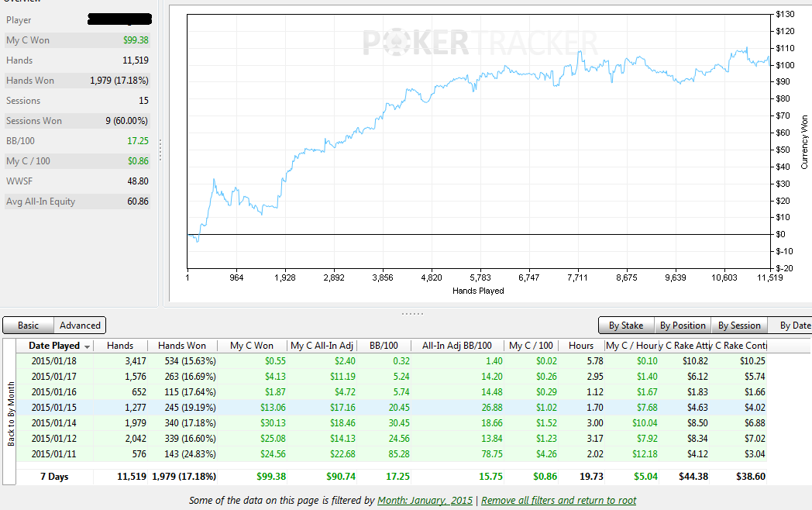Viewport: 812px width, 510px height.
Task: Open the Month: January, 2015 filter link
Action: pos(425,500)
